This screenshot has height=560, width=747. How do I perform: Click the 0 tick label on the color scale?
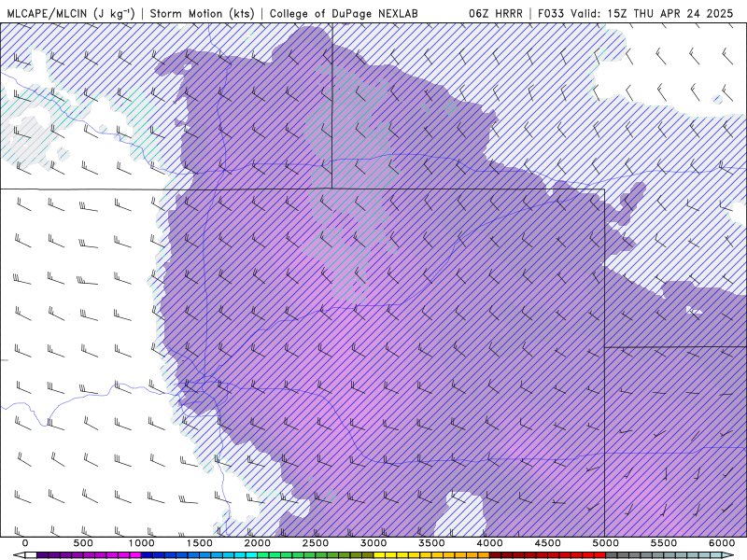click(25, 543)
